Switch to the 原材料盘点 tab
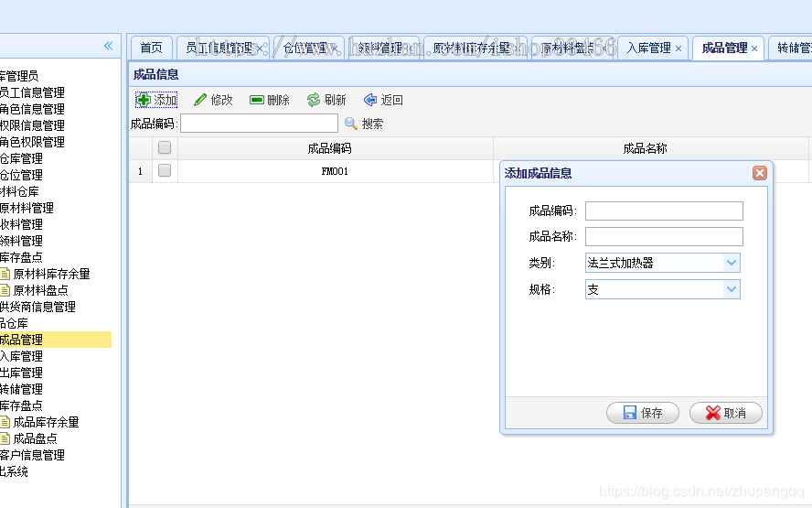The height and width of the screenshot is (508, 812). point(572,49)
